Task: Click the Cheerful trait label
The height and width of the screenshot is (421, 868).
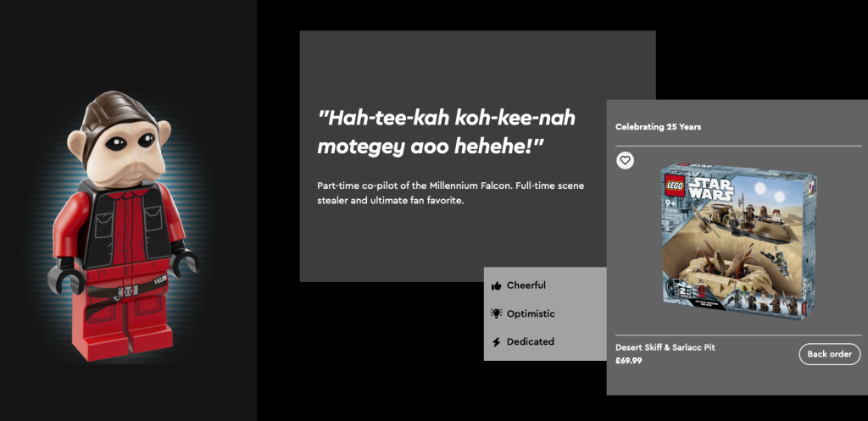Action: pyautogui.click(x=526, y=285)
